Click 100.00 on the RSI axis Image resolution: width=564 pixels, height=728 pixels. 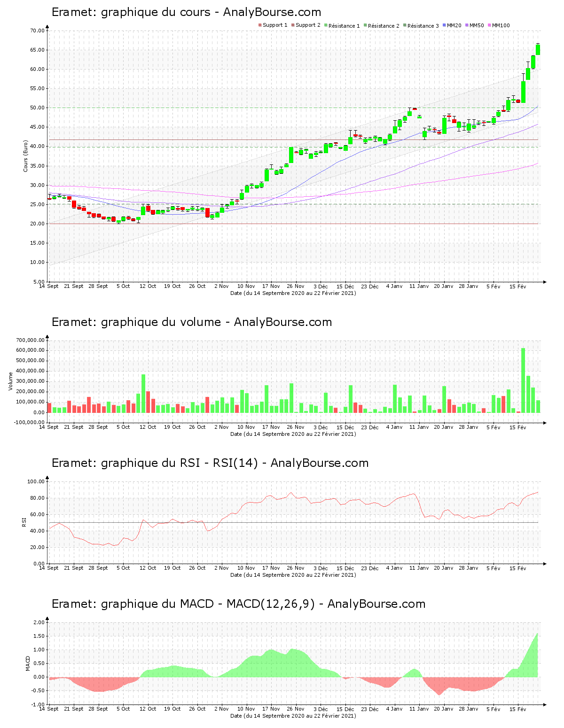pyautogui.click(x=36, y=481)
